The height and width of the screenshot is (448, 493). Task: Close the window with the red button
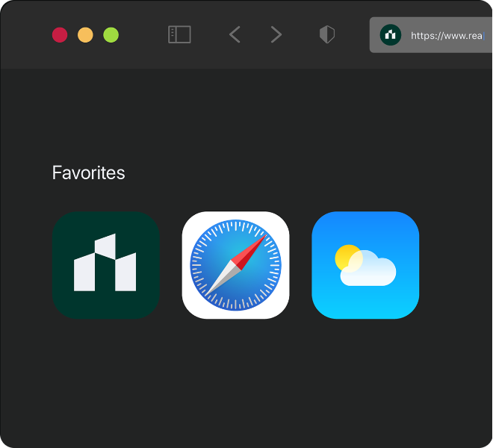click(60, 35)
